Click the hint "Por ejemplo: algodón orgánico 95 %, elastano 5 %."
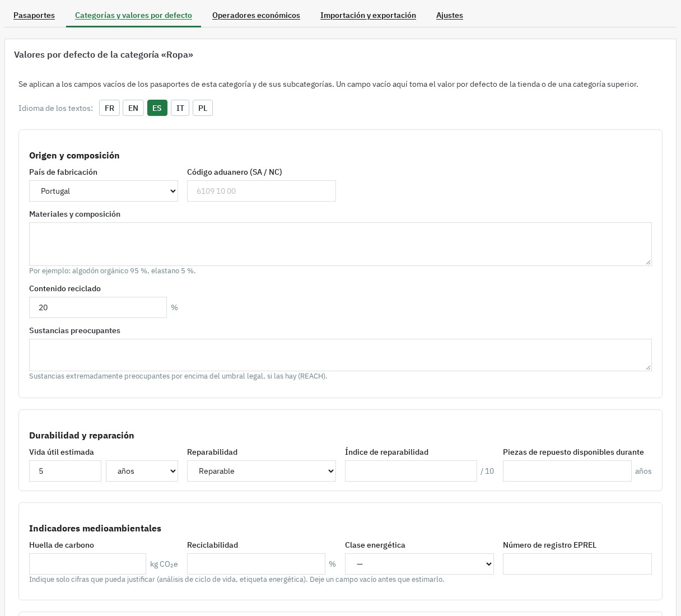 [113, 270]
